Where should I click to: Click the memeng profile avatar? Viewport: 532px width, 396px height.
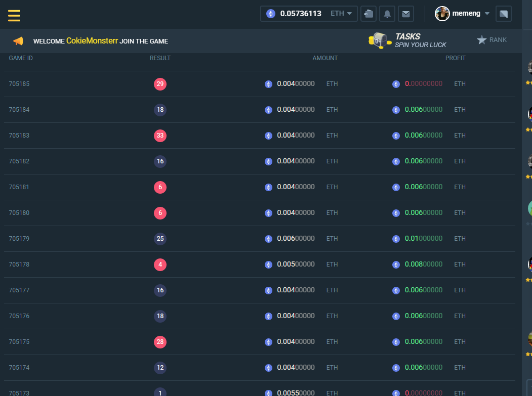tap(442, 14)
